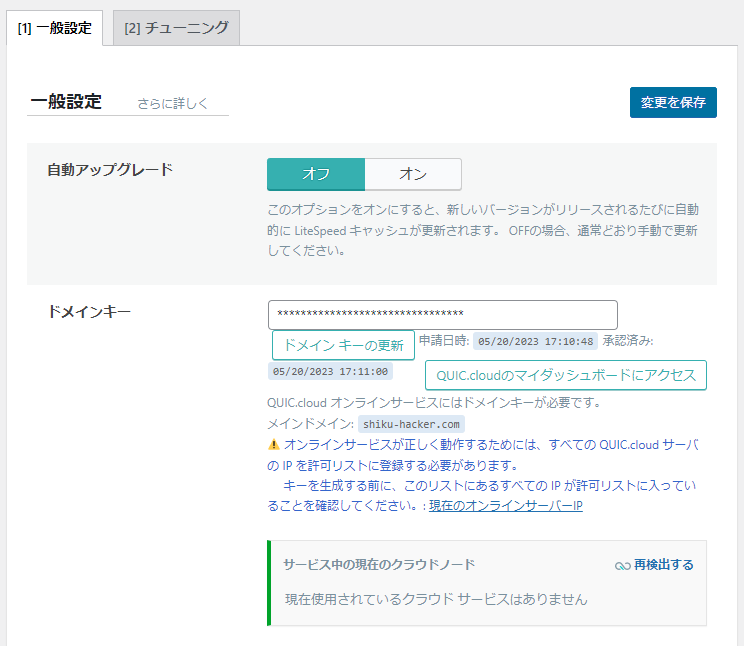Click the 現在使用されているクラウド サービスはありません message
This screenshot has height=646, width=744.
(436, 599)
